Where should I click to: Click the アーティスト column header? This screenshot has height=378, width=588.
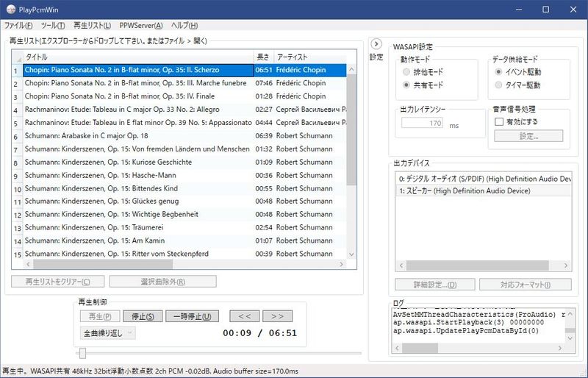point(309,57)
